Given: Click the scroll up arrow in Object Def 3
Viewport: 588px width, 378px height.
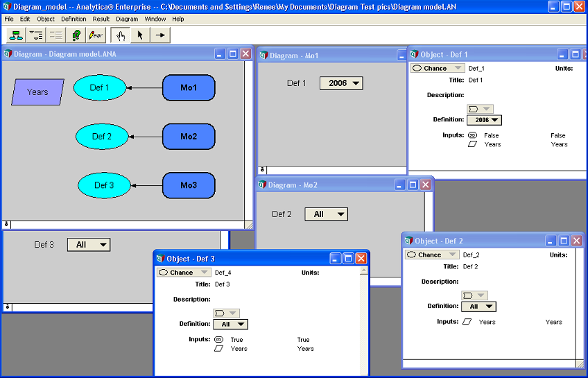Looking at the screenshot, I should point(364,271).
